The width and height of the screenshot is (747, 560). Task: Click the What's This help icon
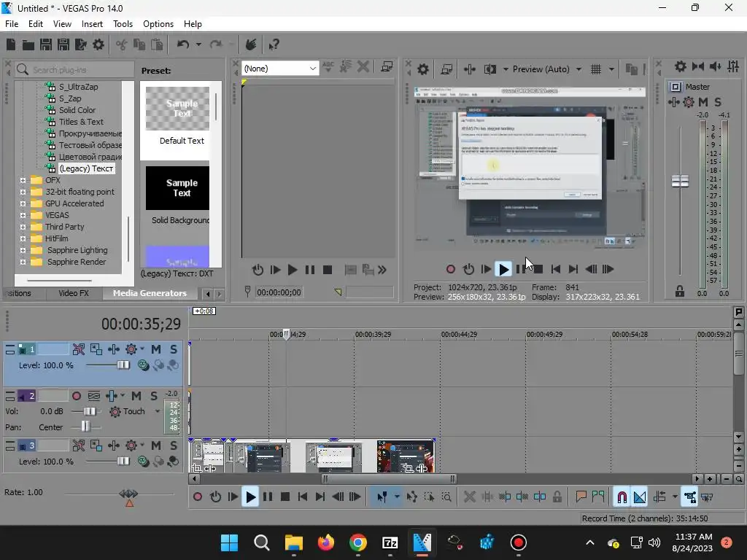coord(274,44)
